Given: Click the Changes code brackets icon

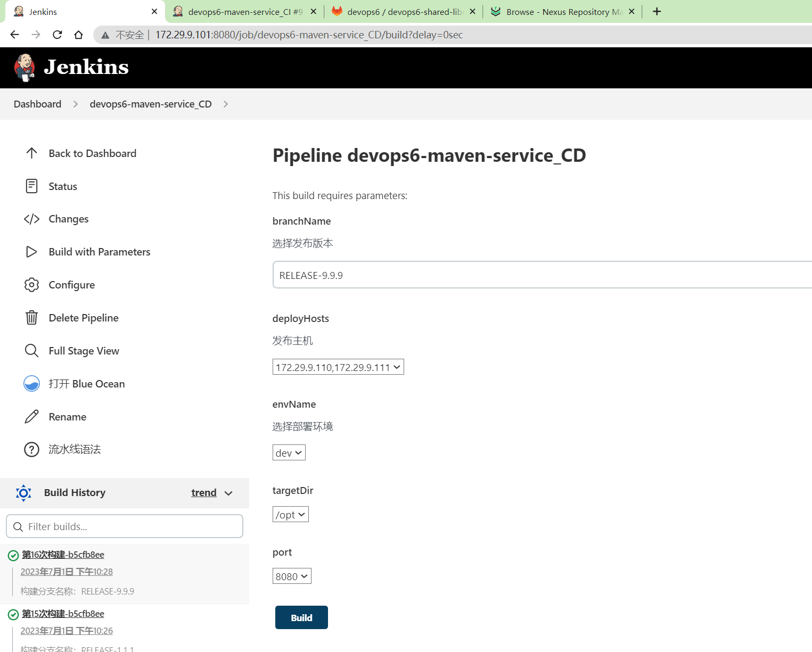Looking at the screenshot, I should [x=31, y=219].
